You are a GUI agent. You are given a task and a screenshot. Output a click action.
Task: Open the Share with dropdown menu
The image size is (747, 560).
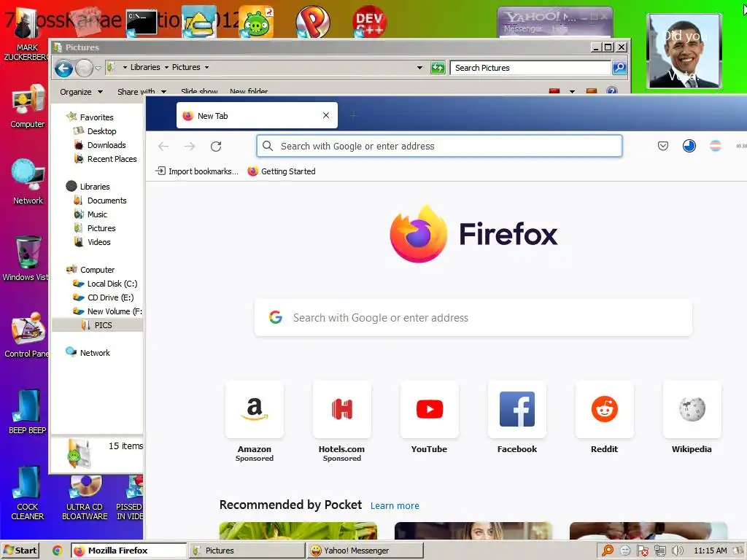(142, 91)
